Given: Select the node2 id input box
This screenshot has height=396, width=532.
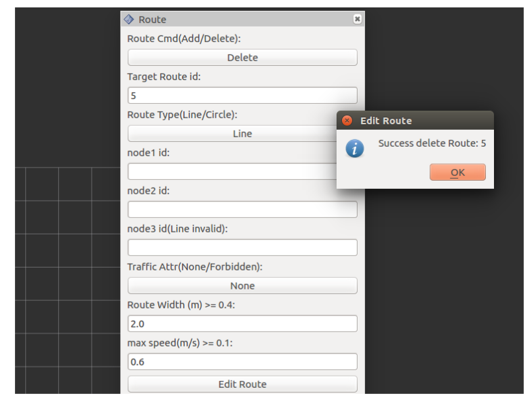Looking at the screenshot, I should (242, 210).
